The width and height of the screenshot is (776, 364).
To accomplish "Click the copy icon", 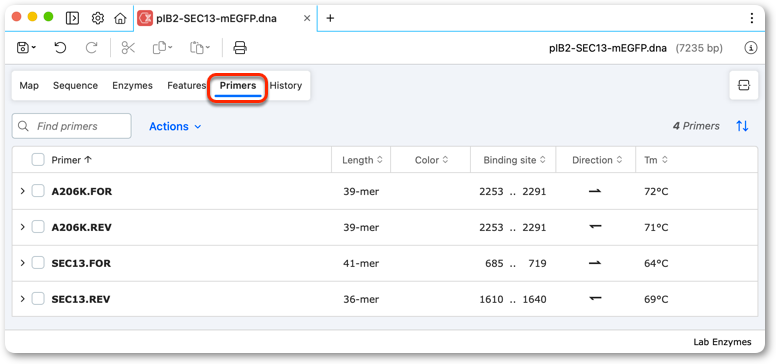I will [x=159, y=48].
